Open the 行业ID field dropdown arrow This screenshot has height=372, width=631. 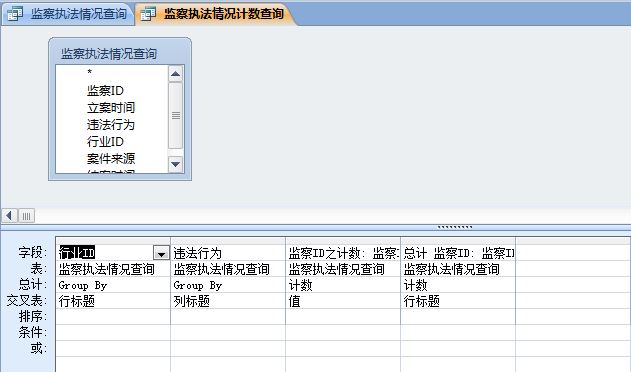coord(161,253)
